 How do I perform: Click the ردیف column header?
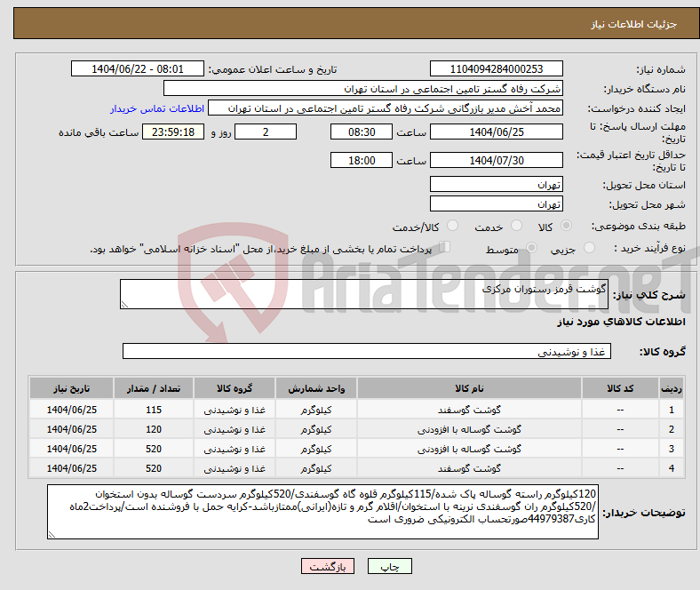(x=671, y=388)
